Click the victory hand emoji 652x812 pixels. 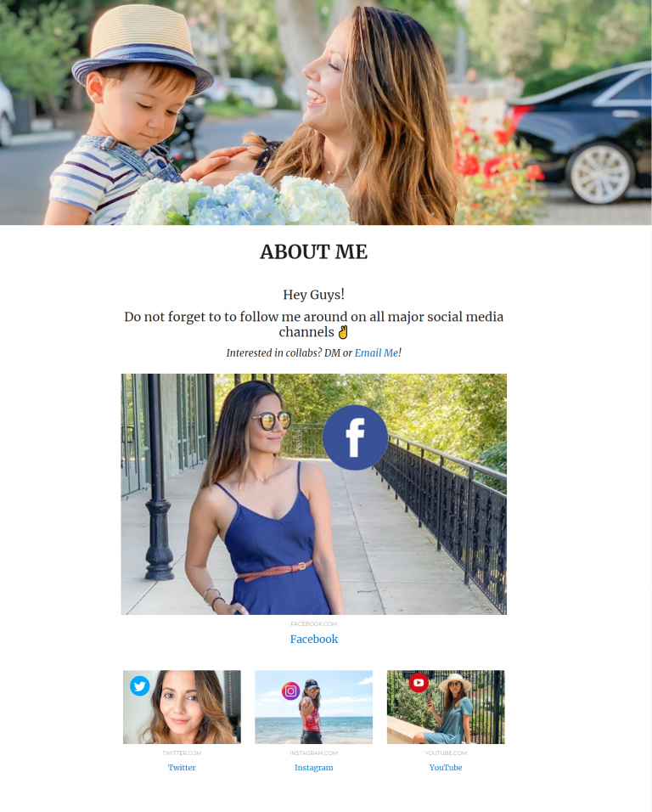(343, 332)
